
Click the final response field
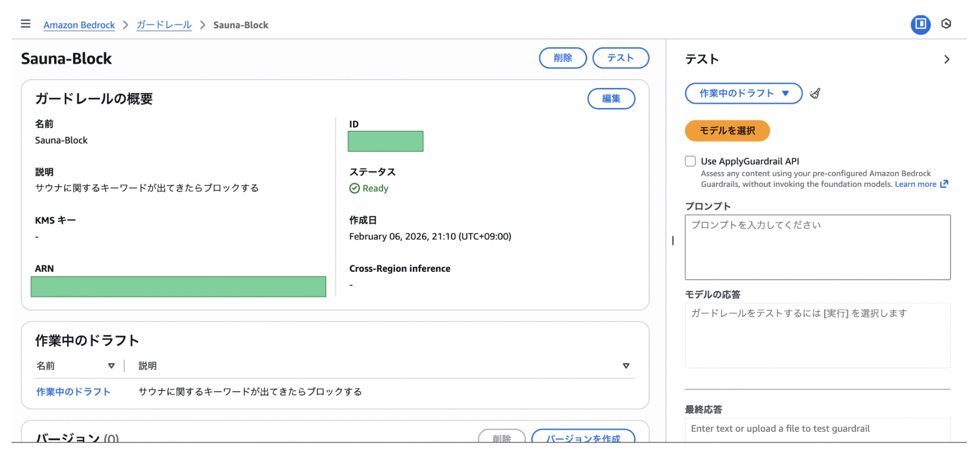817,429
